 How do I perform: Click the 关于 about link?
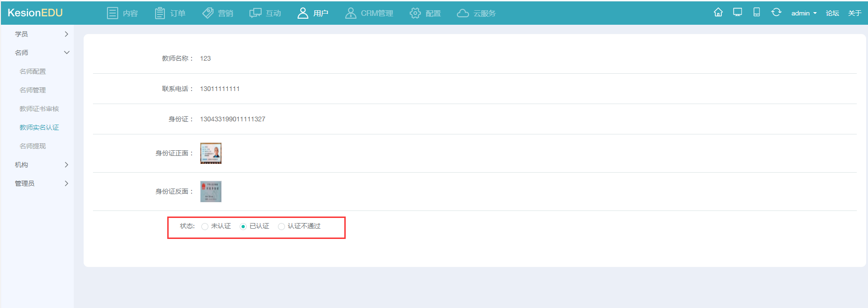pos(854,13)
